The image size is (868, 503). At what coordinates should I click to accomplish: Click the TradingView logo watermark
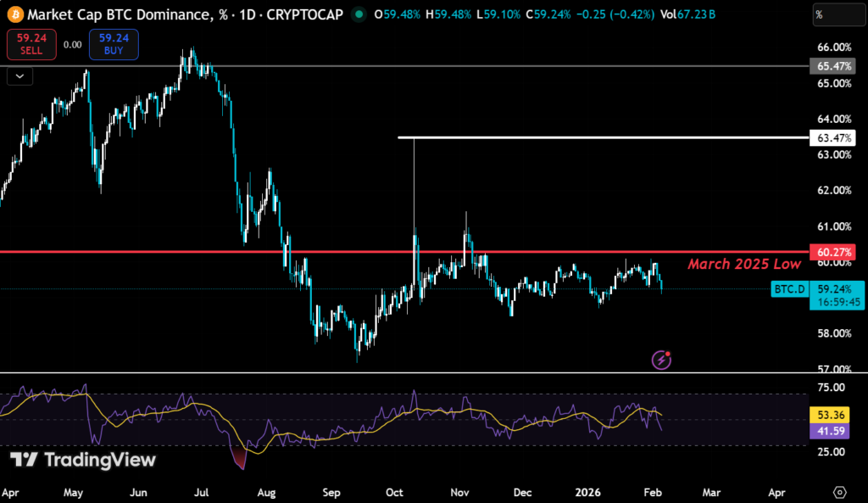[81, 462]
